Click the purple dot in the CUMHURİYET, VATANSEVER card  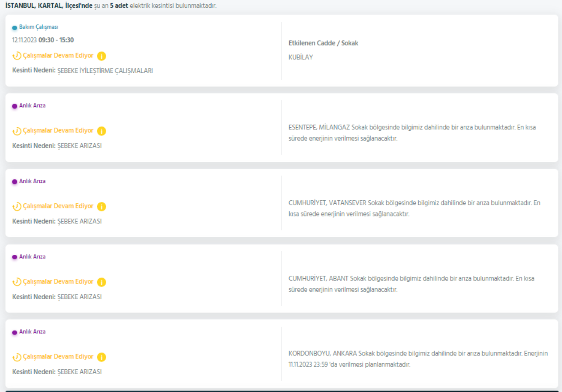pyautogui.click(x=15, y=182)
